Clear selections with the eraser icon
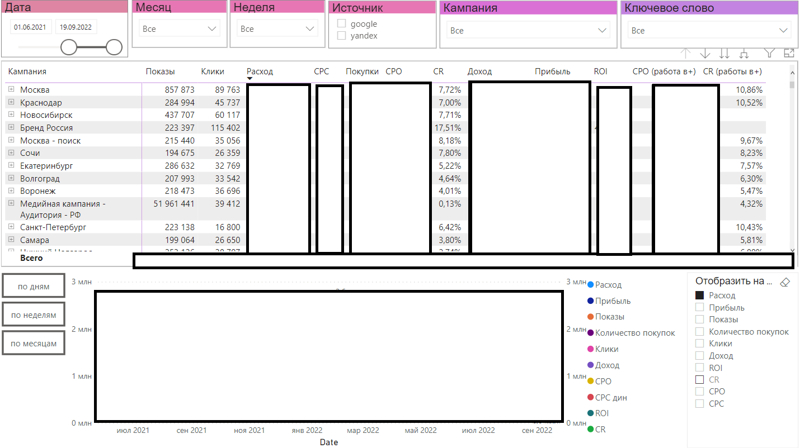 coord(785,282)
